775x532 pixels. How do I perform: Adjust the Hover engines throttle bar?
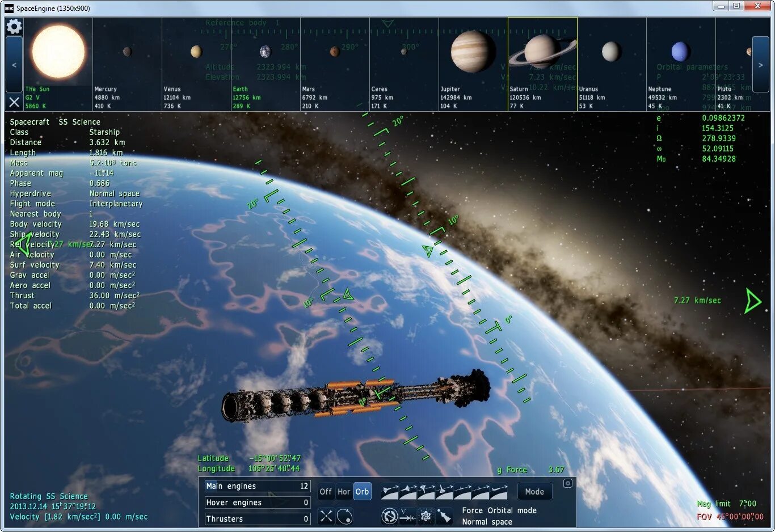tap(258, 503)
